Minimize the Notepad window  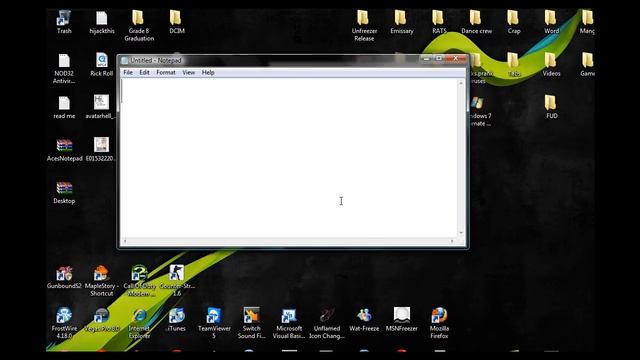pyautogui.click(x=427, y=59)
